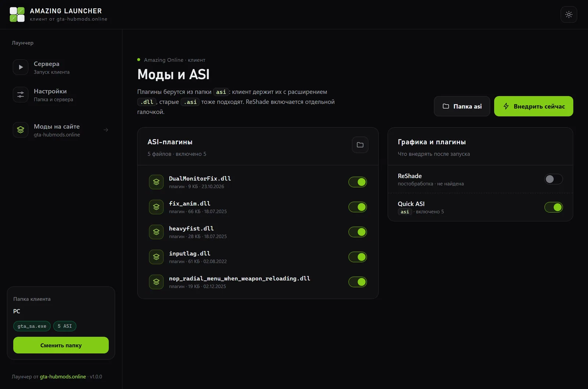Click the plugin icon for DualMonitorFix.dll
588x389 pixels.
(x=156, y=182)
